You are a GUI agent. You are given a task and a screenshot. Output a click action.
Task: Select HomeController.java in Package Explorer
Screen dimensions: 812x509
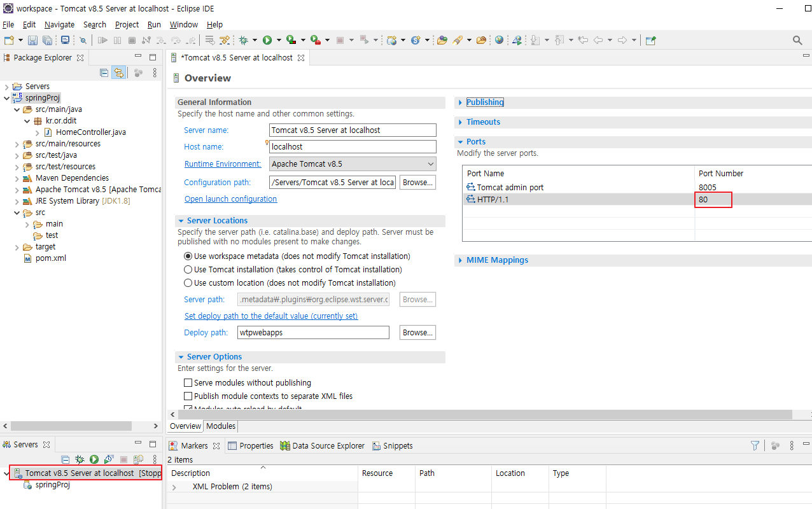pyautogui.click(x=91, y=132)
